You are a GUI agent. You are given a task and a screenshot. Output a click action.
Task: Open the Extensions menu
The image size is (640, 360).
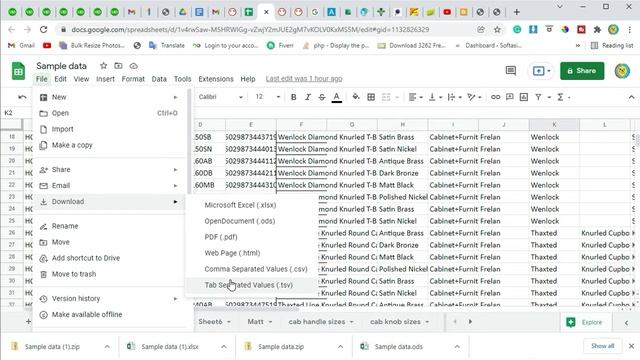pyautogui.click(x=216, y=79)
